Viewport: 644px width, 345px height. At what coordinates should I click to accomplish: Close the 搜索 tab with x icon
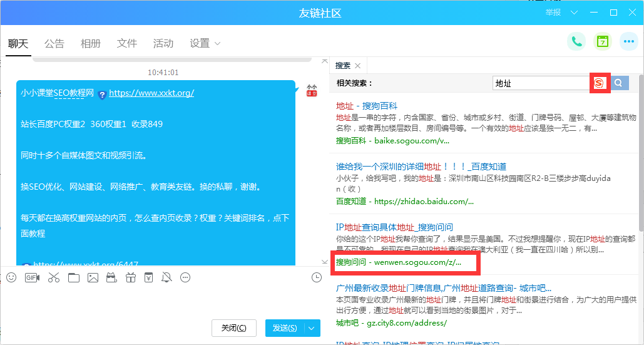(358, 66)
